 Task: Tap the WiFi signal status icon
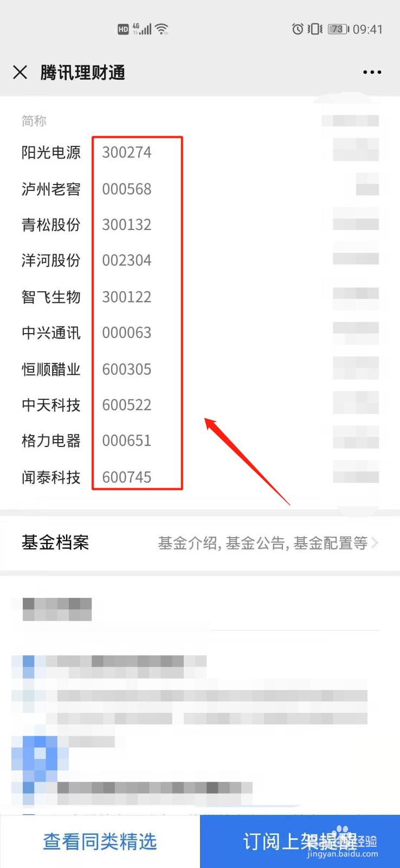click(x=162, y=29)
